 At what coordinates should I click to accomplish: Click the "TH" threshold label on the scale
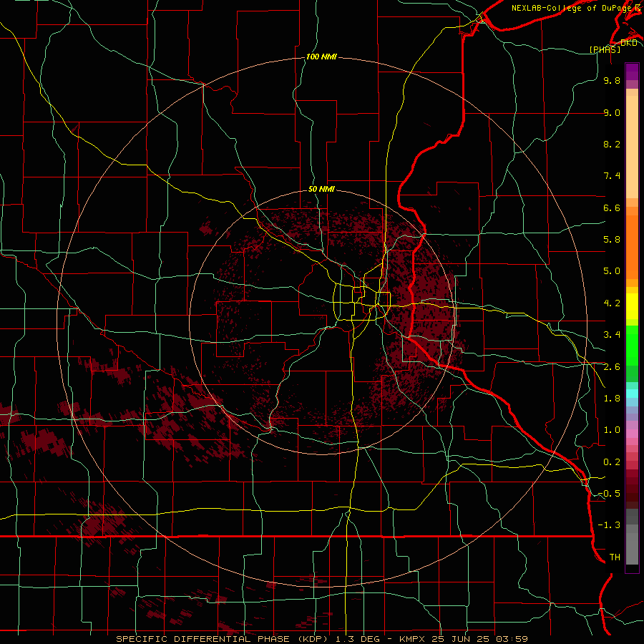pyautogui.click(x=615, y=557)
